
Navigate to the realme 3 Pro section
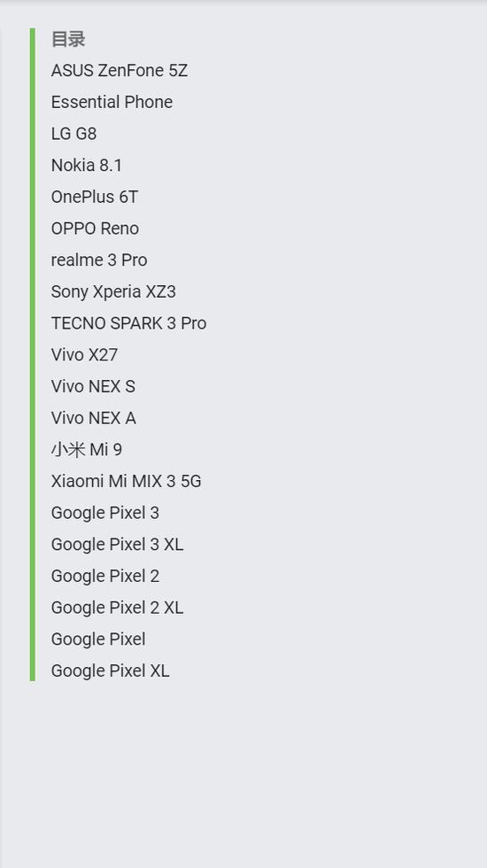(x=99, y=260)
